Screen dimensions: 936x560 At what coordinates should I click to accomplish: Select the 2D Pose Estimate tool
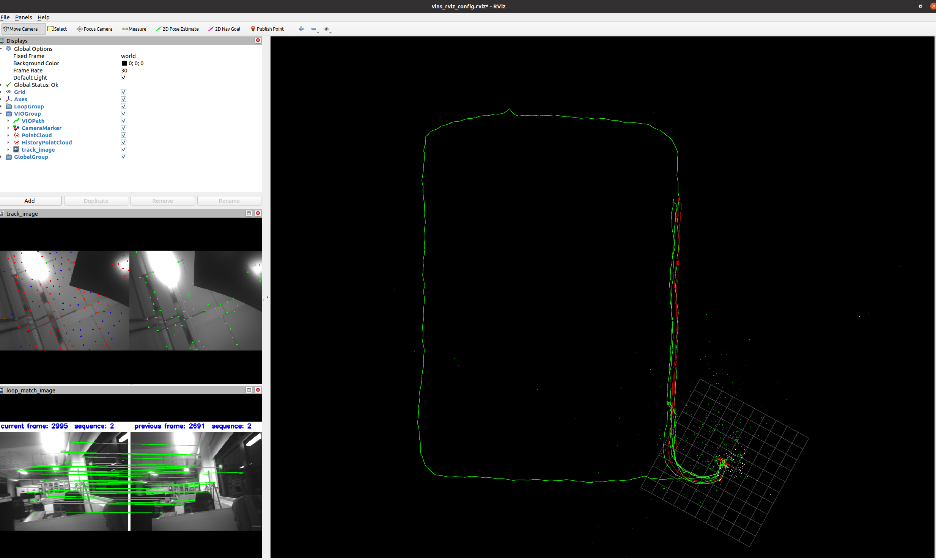(177, 29)
